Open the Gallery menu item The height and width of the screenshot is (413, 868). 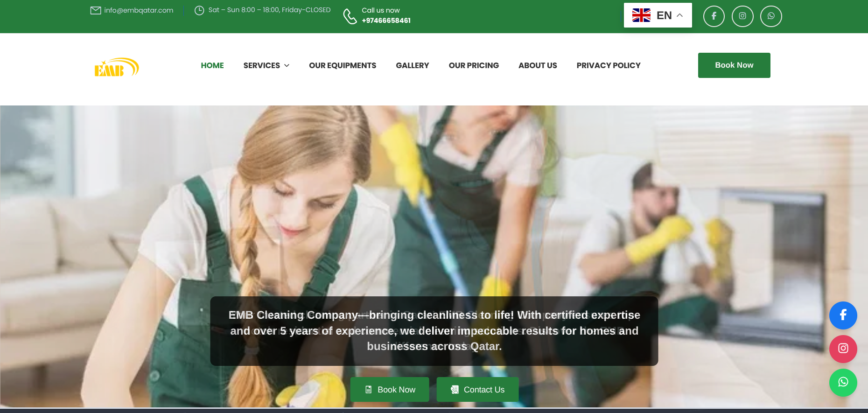click(x=413, y=65)
